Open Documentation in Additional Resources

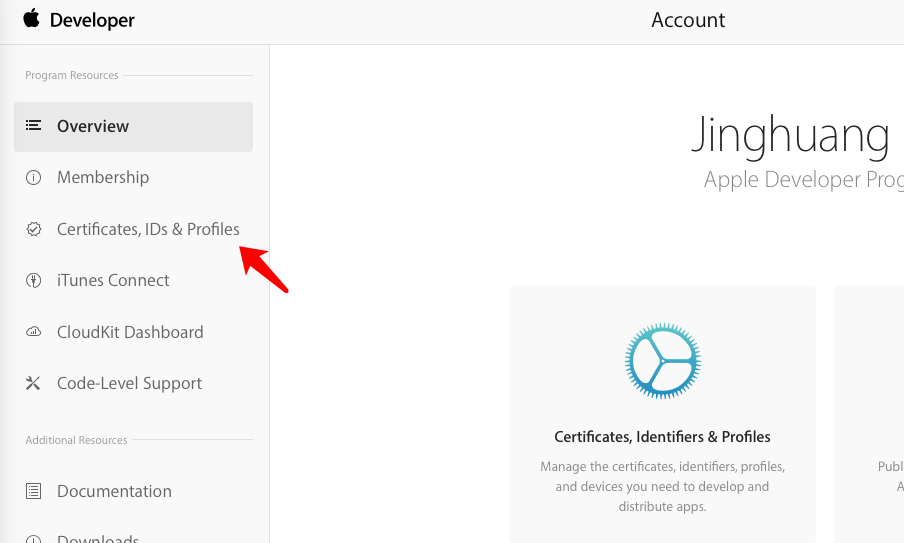click(114, 491)
